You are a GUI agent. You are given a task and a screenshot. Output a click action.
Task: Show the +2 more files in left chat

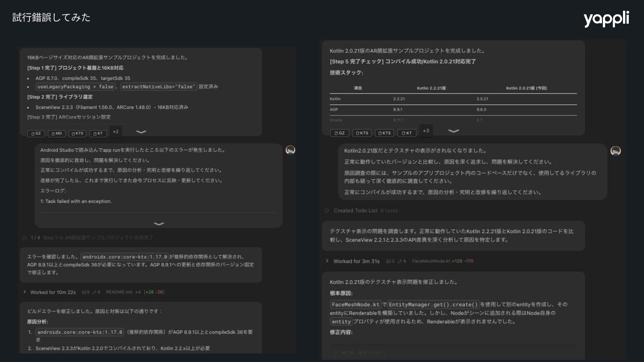(115, 132)
